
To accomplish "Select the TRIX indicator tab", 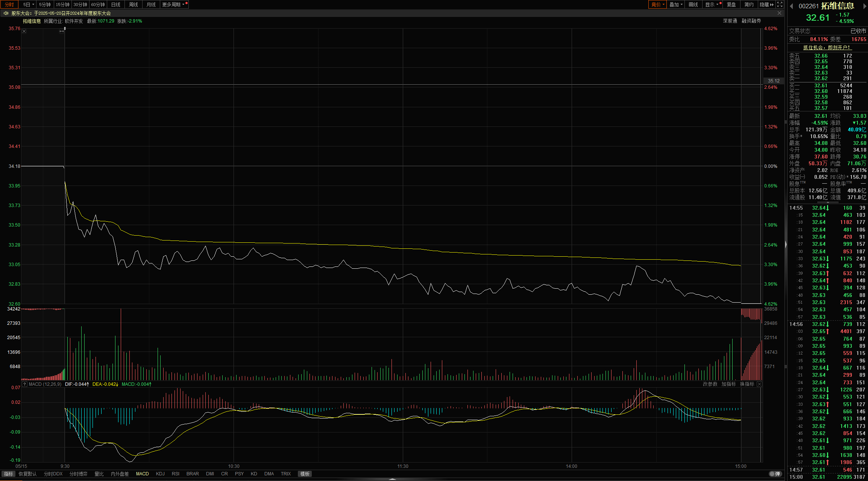I will click(286, 474).
